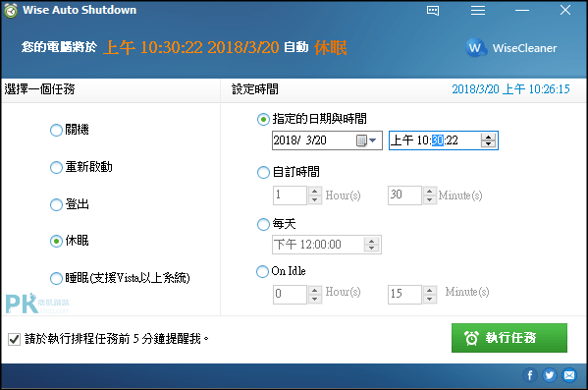Viewport: 588px width, 390px height.
Task: Select the 休眠 hibernate task
Action: pos(70,241)
